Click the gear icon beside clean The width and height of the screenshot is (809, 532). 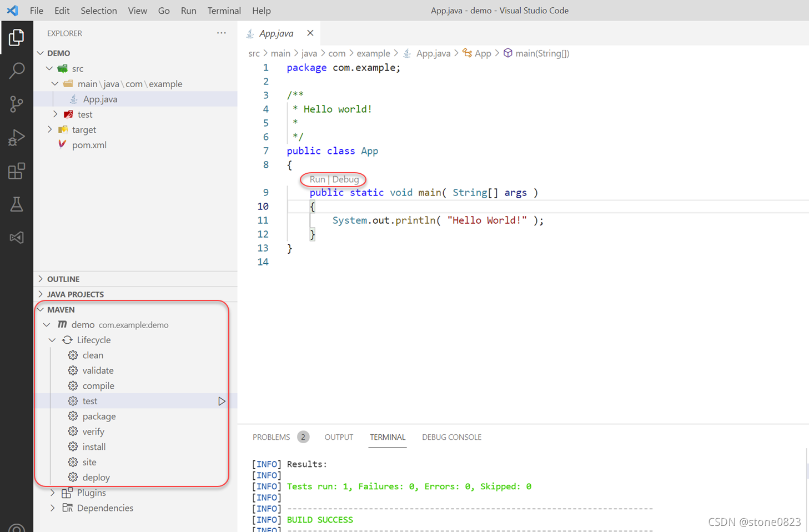[73, 355]
